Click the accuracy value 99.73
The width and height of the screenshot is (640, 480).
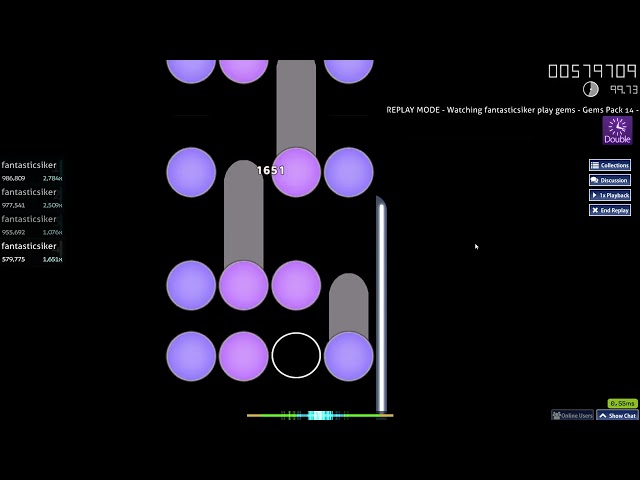(x=624, y=89)
